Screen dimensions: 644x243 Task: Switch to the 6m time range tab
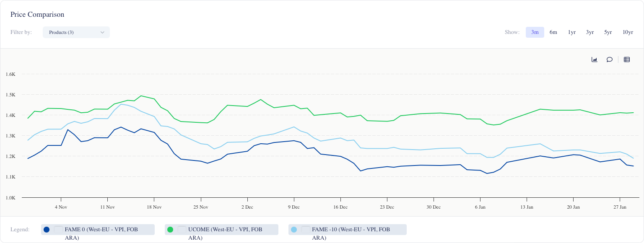tap(553, 32)
